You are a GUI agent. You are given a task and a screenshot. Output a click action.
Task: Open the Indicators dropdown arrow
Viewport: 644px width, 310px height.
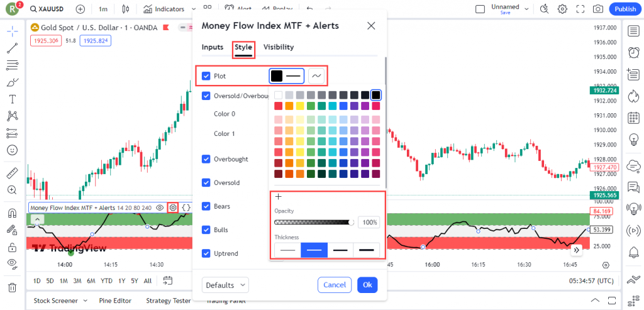click(194, 9)
